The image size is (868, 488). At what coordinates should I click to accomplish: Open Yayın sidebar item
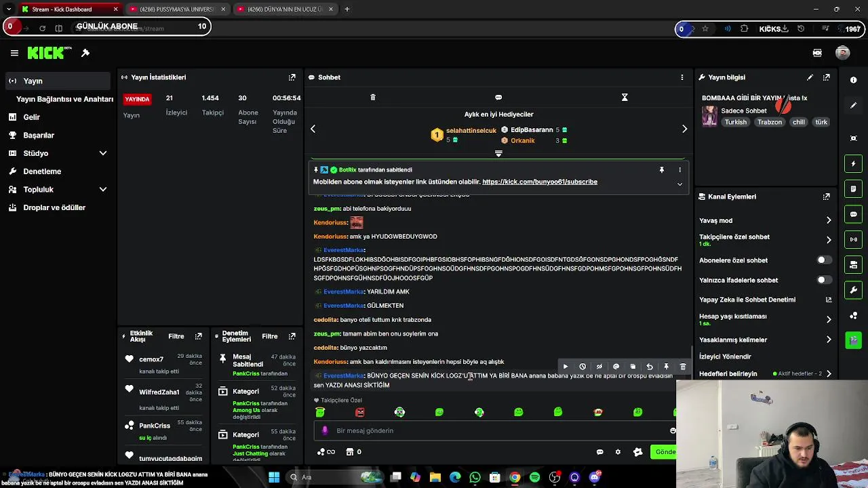click(57, 81)
